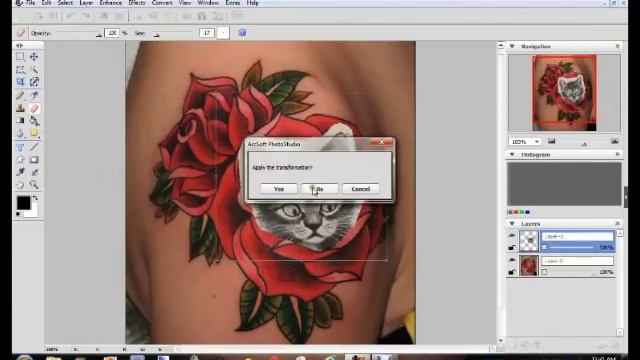
Task: Open the 100% zoom dropdown in Navigation
Action: pos(537,142)
